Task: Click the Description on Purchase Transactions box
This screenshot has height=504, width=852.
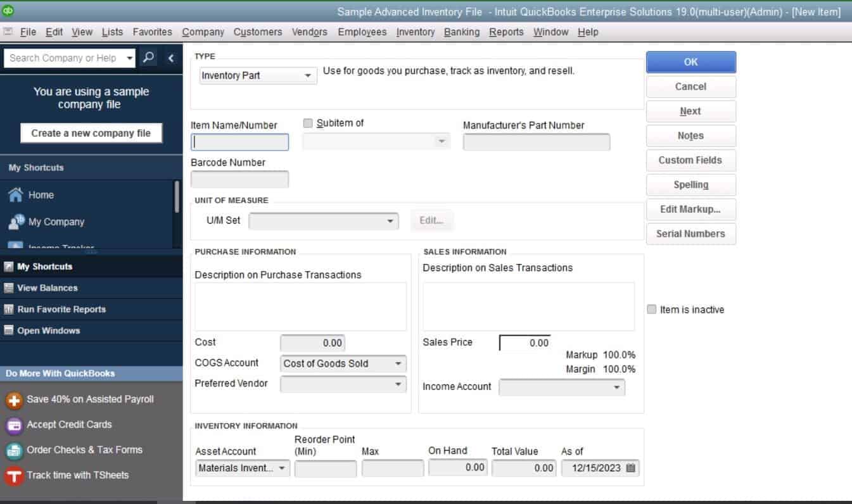Action: point(301,306)
